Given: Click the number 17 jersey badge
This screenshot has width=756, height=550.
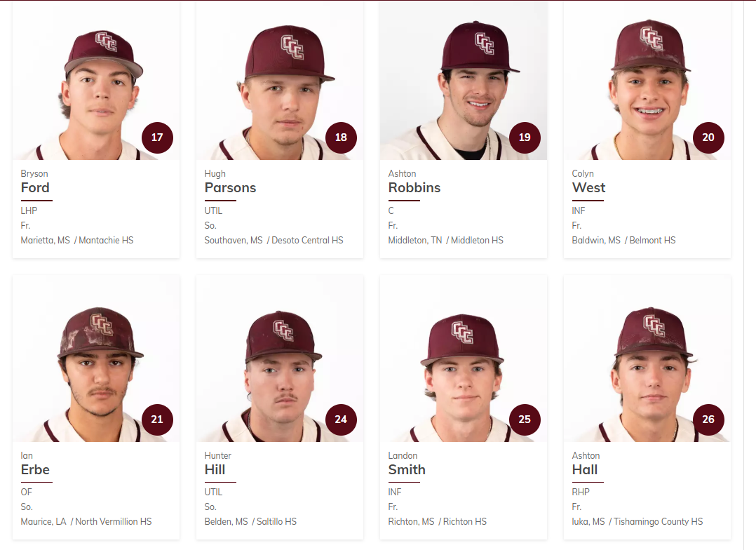Looking at the screenshot, I should pos(157,137).
